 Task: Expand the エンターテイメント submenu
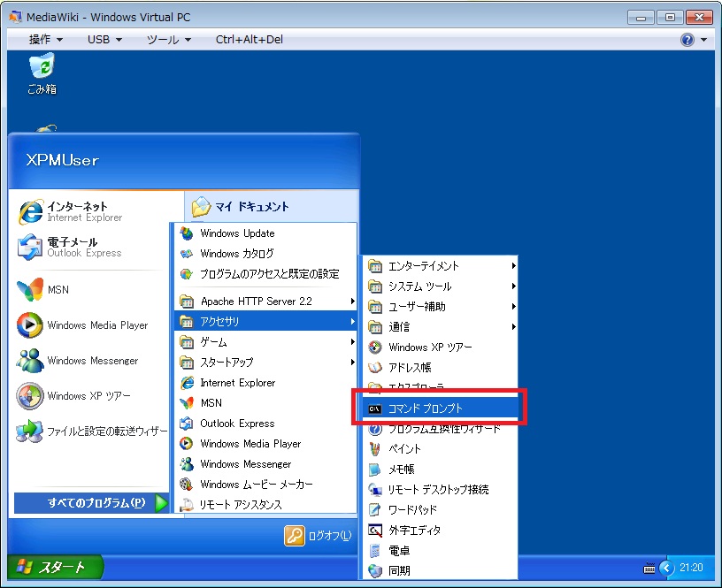click(441, 266)
